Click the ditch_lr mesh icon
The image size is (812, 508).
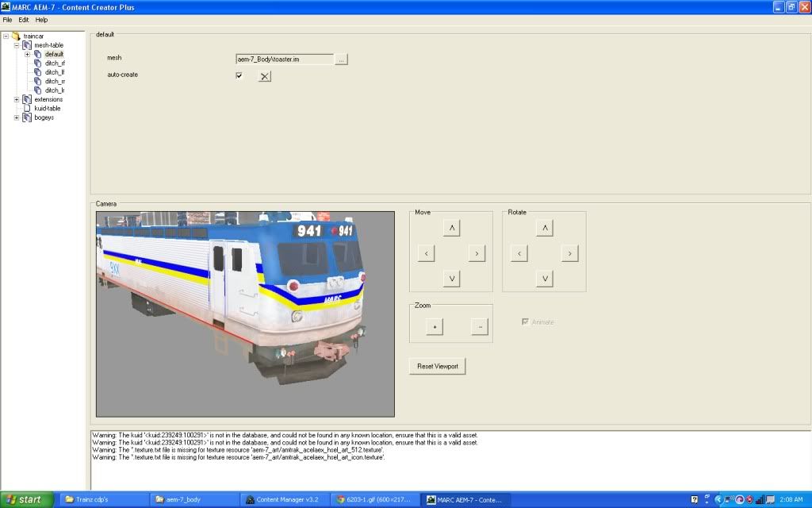(38, 90)
